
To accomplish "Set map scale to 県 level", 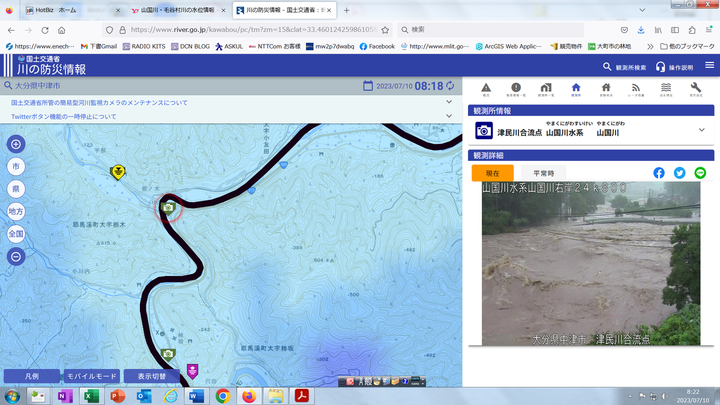I will tap(15, 188).
